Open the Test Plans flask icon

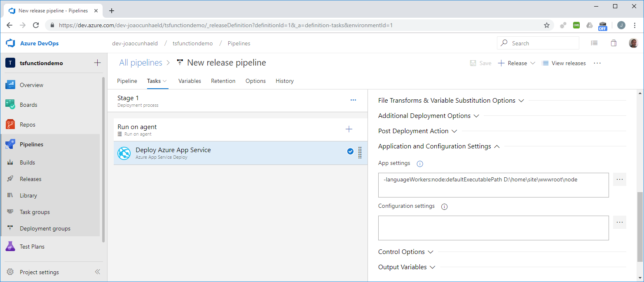10,247
